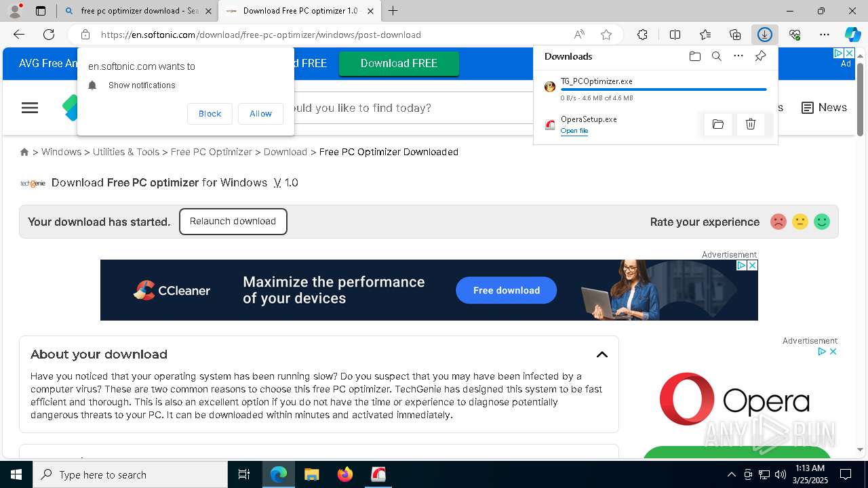Image resolution: width=868 pixels, height=488 pixels.
Task: Open Free PC Optimizer breadcrumb link
Action: point(212,152)
